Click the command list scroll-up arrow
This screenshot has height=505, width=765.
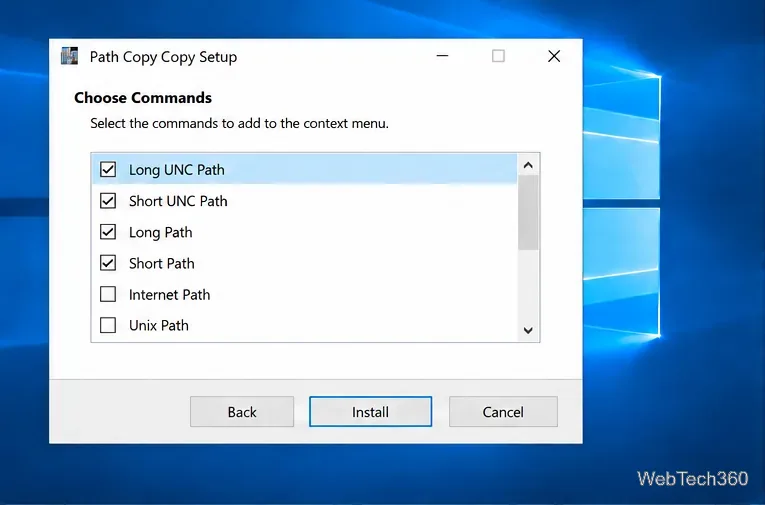pyautogui.click(x=528, y=165)
